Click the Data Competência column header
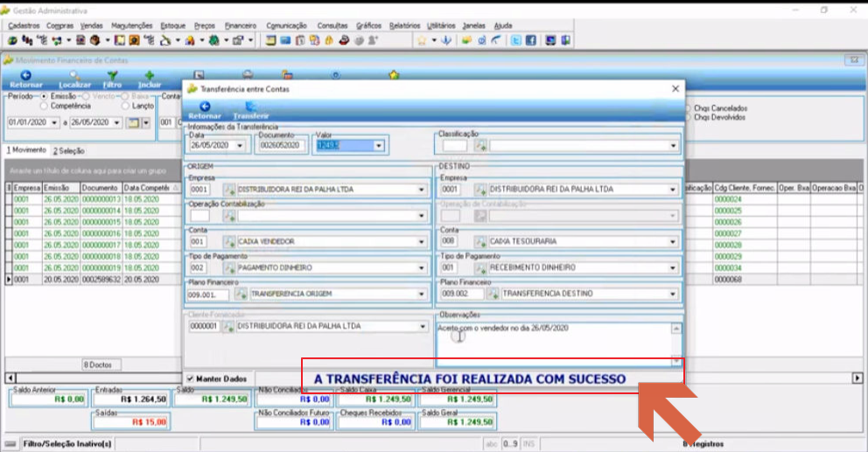This screenshot has height=452, width=868. 150,188
